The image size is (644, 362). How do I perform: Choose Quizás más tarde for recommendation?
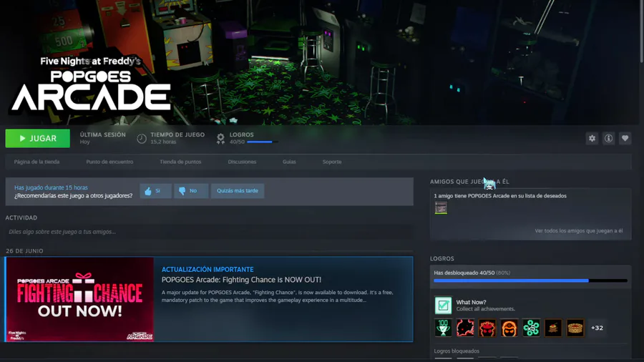[238, 191]
